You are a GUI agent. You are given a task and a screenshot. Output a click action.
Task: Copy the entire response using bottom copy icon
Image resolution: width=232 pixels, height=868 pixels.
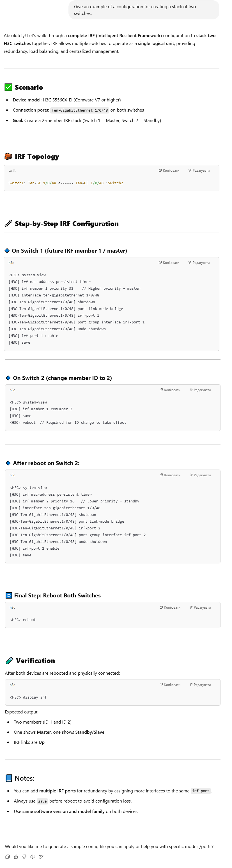(x=7, y=856)
